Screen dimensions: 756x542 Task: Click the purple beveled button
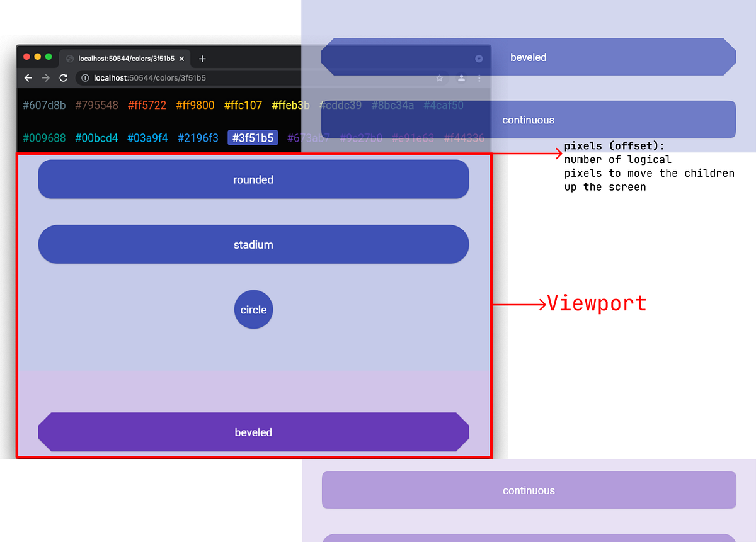point(253,432)
